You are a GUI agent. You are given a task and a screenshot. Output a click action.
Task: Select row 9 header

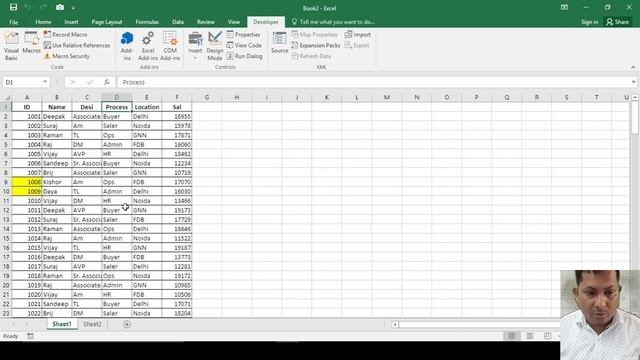coord(6,182)
